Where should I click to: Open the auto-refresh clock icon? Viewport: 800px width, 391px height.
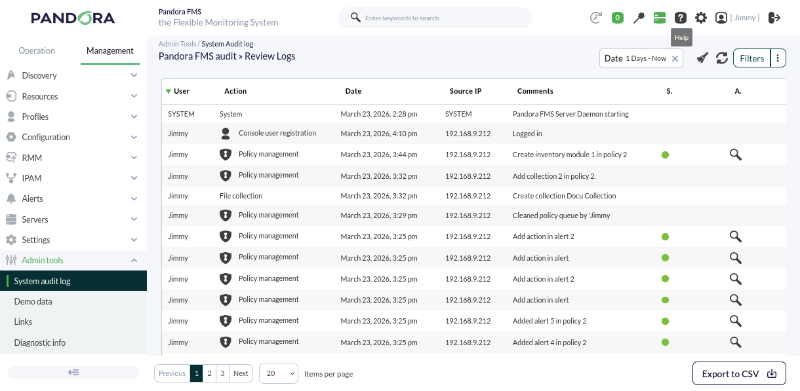[x=595, y=18]
